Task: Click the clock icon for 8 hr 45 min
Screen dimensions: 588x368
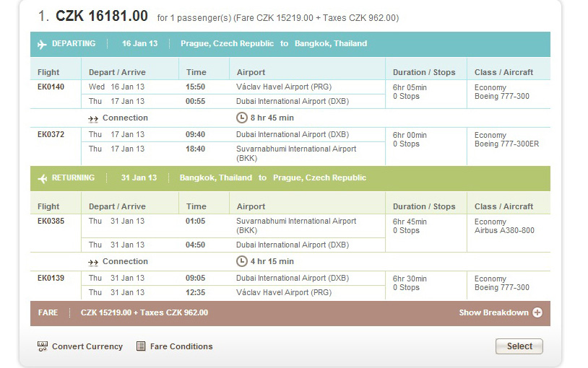Action: coord(242,118)
